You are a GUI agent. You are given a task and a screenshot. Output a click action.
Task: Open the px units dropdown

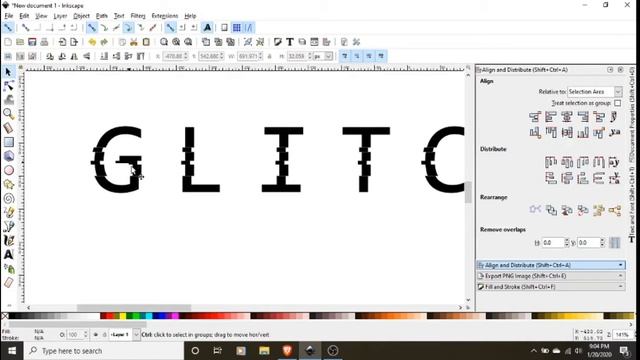pos(323,56)
